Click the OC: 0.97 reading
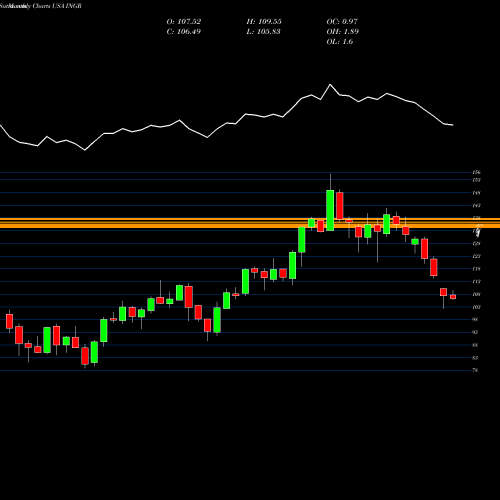The height and width of the screenshot is (500, 500). [342, 22]
